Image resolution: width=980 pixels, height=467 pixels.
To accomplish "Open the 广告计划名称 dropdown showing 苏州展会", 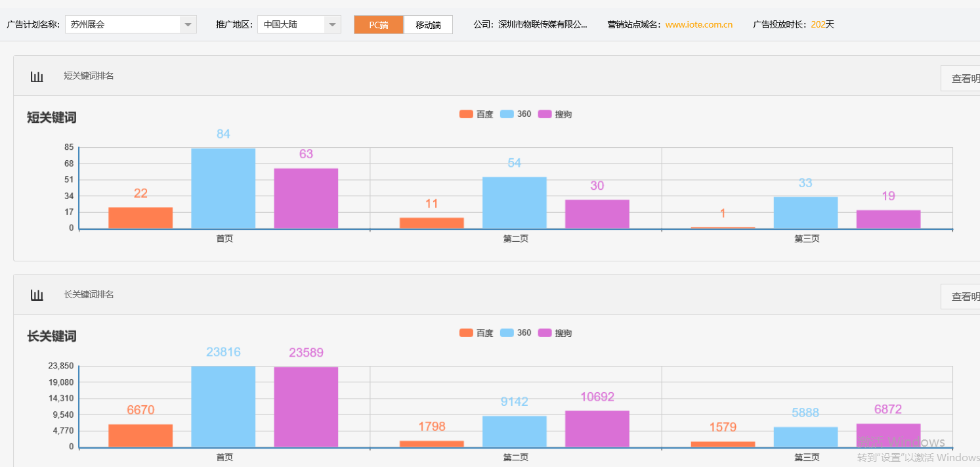I will point(131,24).
